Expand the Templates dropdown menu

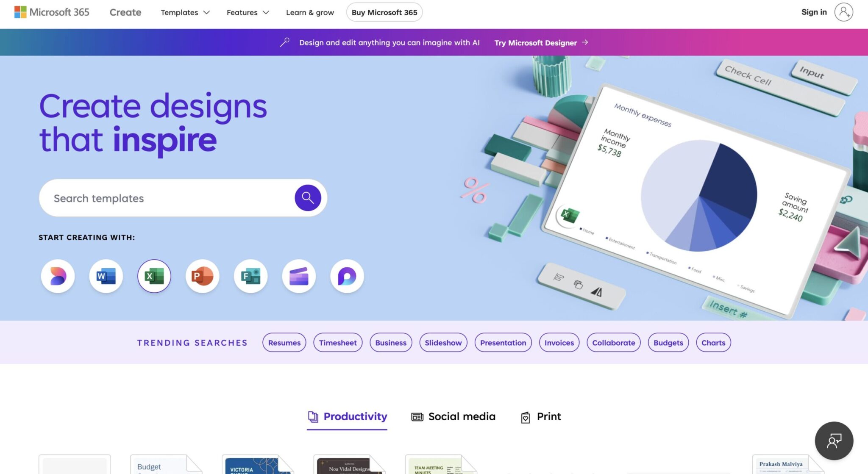[185, 12]
